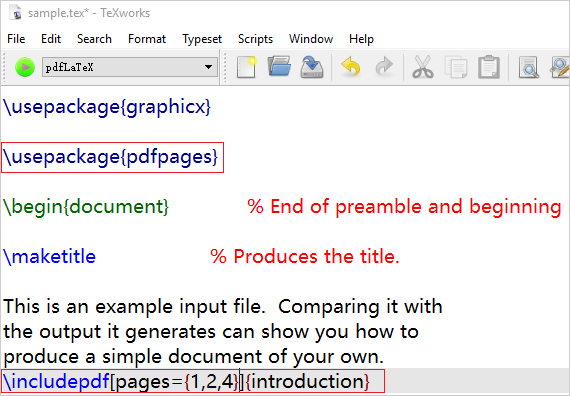Image resolution: width=570 pixels, height=396 pixels.
Task: Click the Paste clipboard icon
Action: pos(489,67)
